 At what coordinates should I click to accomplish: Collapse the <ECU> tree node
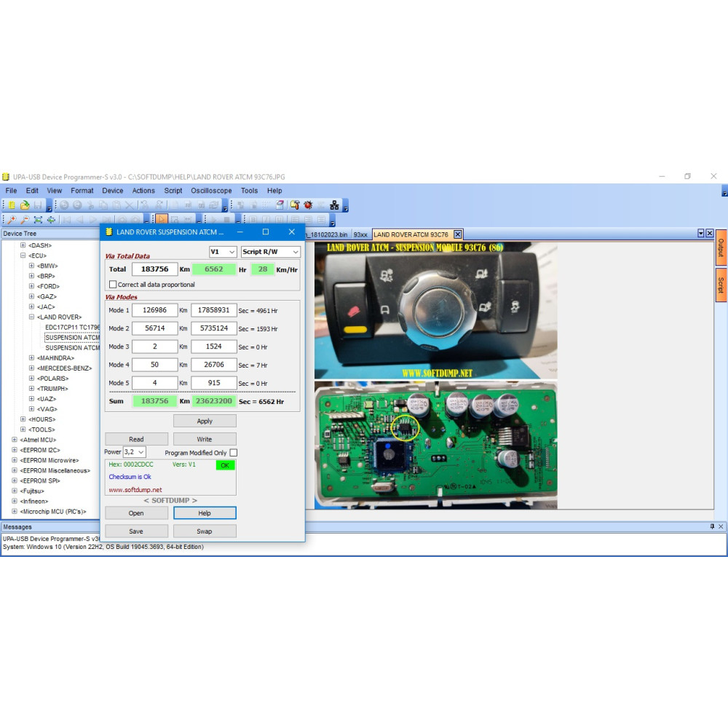[x=23, y=256]
